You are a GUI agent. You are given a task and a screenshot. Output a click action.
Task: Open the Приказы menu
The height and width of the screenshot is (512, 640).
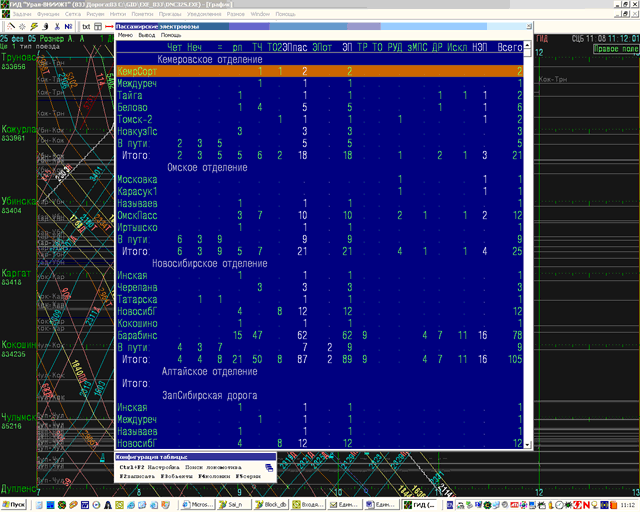pyautogui.click(x=170, y=15)
